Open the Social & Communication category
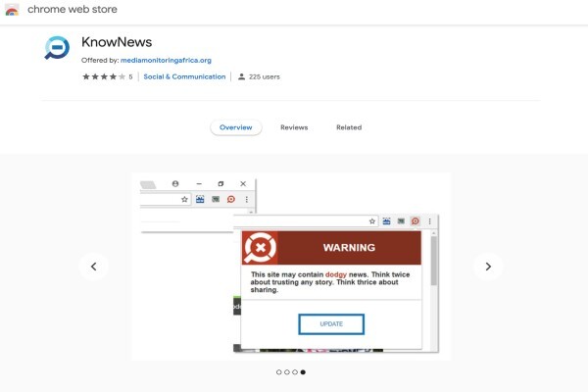Screen dimensions: 588x392 click(x=184, y=76)
